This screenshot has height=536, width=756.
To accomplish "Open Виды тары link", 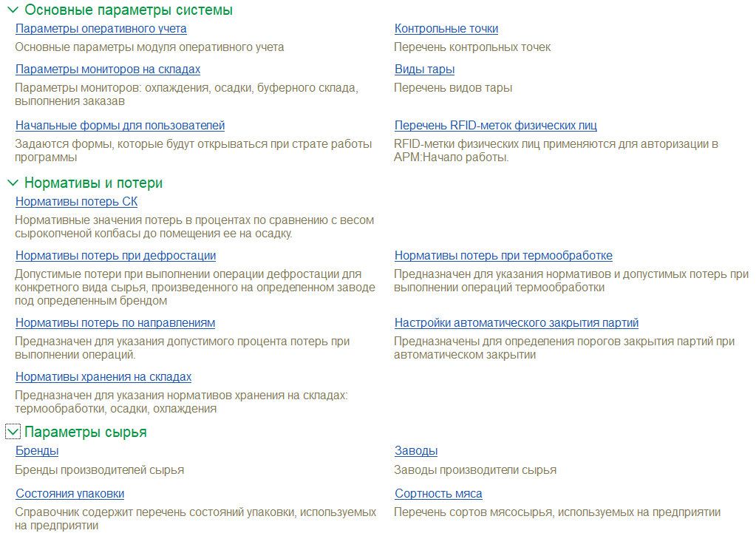I will point(424,69).
